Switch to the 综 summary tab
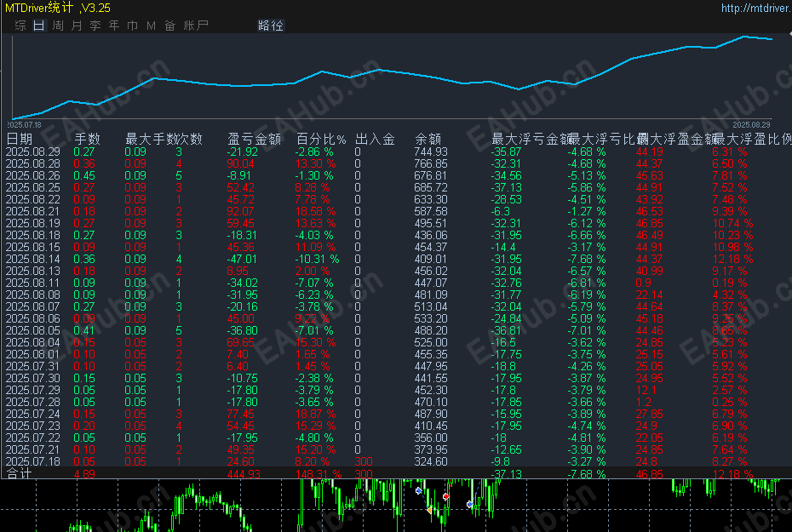The width and height of the screenshot is (792, 532). 20,26
